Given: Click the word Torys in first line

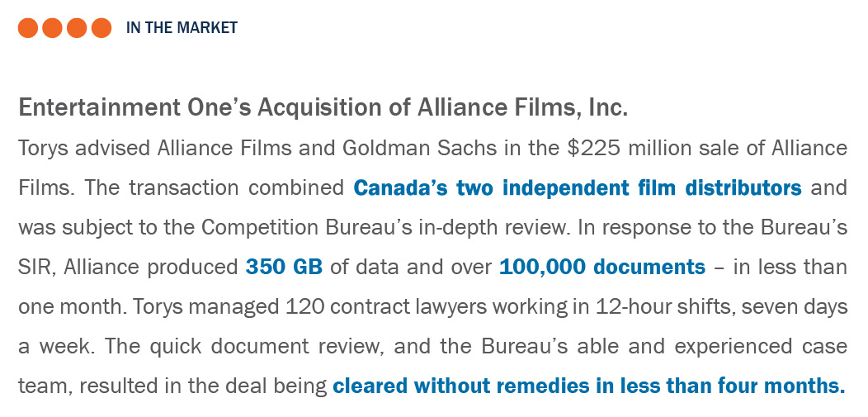Looking at the screenshot, I should pos(43,149).
